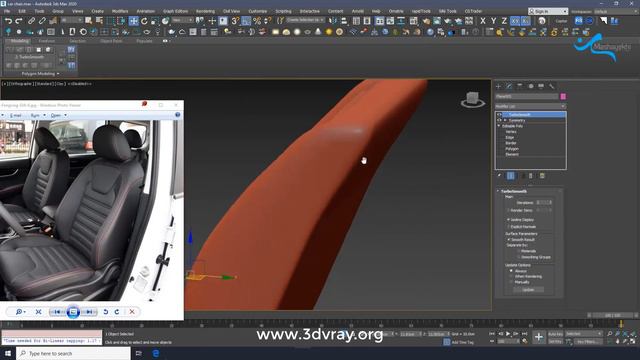This screenshot has height=360, width=640.
Task: Select the Vertex sub-object level
Action: pyautogui.click(x=511, y=132)
